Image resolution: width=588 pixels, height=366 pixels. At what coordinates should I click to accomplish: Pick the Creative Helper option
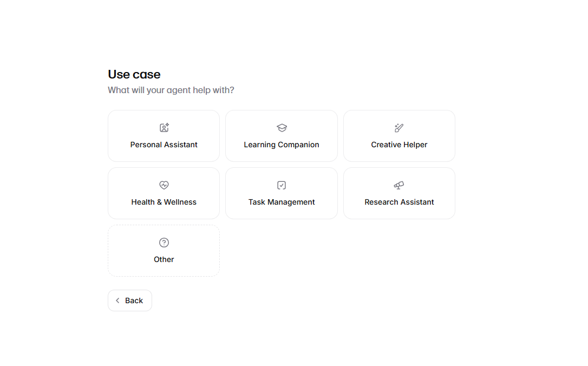click(x=399, y=136)
